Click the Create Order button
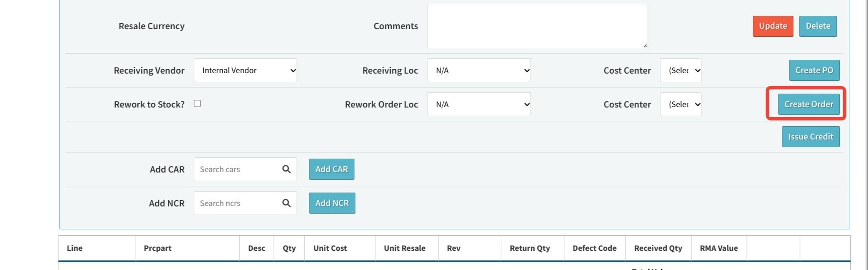This screenshot has height=270, width=868. [808, 104]
